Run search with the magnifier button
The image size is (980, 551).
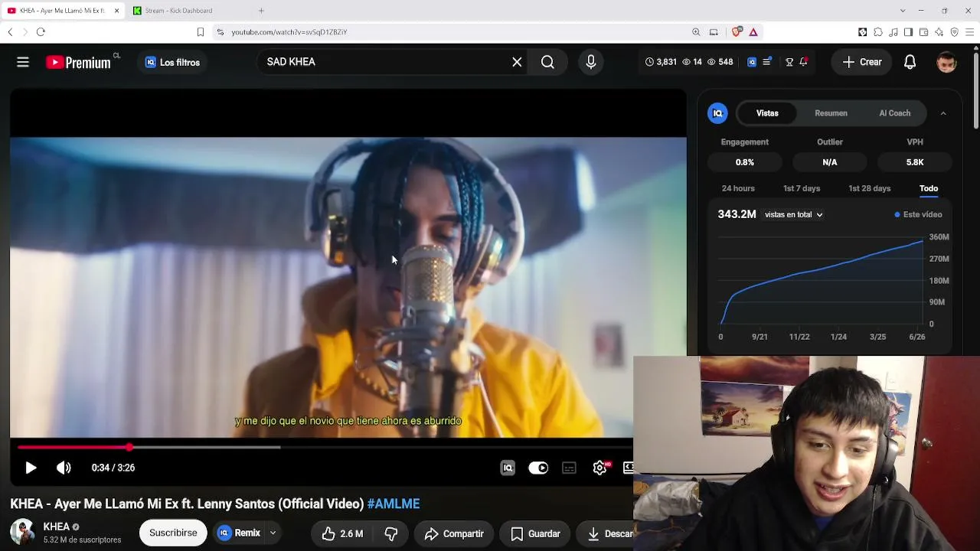(x=547, y=62)
